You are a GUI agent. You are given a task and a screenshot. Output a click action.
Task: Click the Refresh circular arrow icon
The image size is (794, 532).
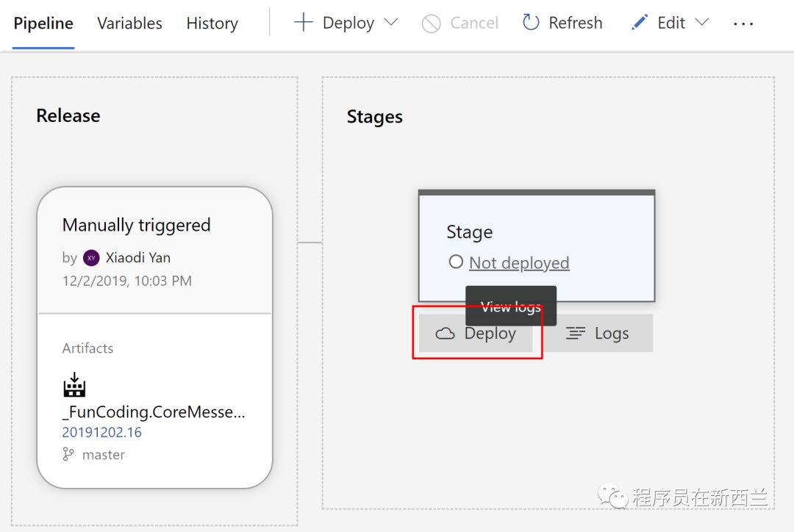[x=531, y=22]
